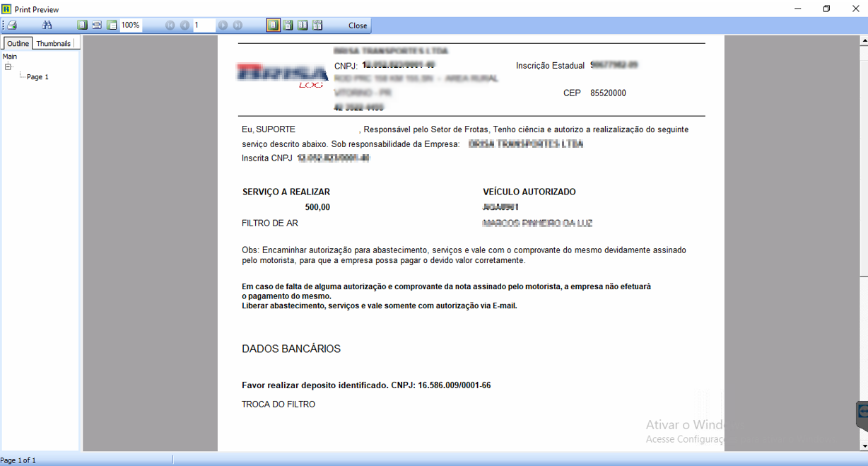This screenshot has height=466, width=868.
Task: Click the page number input field
Action: point(204,25)
